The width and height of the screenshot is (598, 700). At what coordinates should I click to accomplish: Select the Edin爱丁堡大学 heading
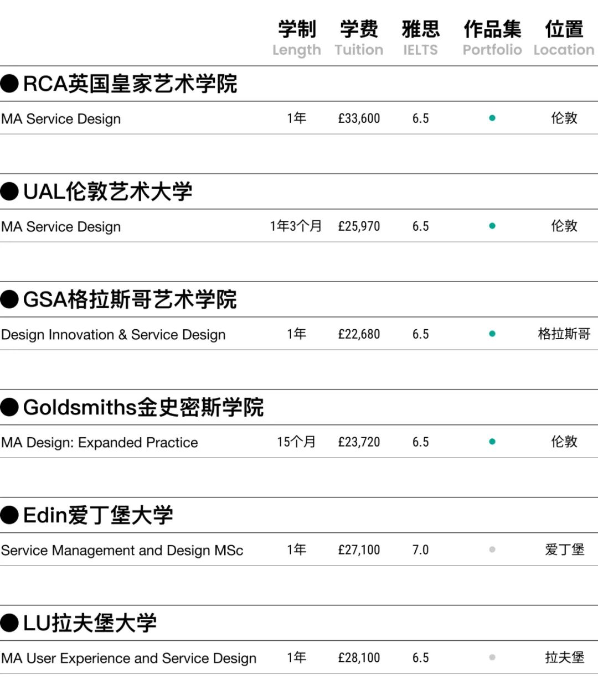click(98, 515)
